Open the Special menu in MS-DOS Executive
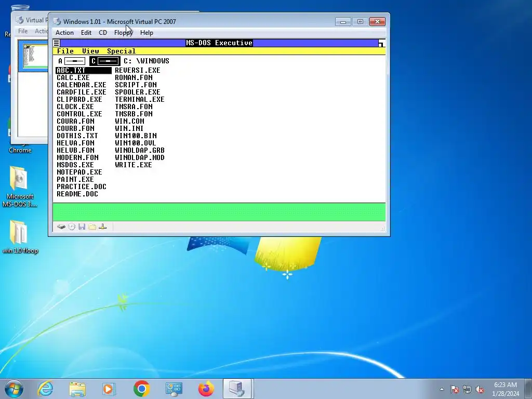532x399 pixels. pyautogui.click(x=122, y=51)
